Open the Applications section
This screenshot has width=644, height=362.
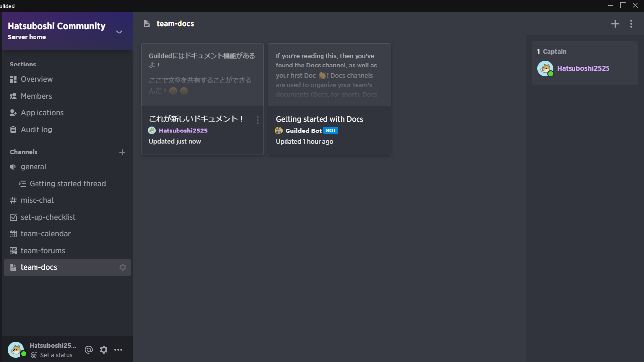tap(68, 113)
